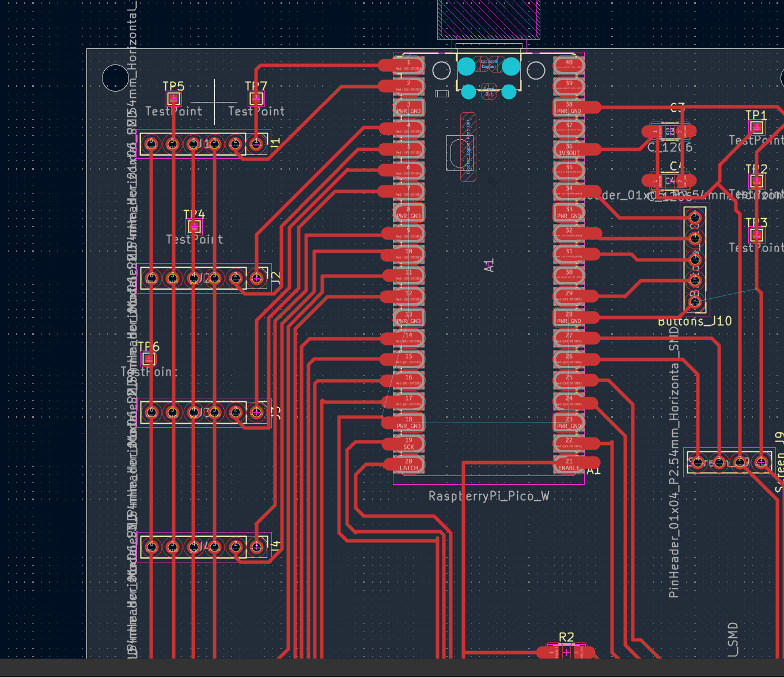Click Pico pad 26

(x=569, y=359)
